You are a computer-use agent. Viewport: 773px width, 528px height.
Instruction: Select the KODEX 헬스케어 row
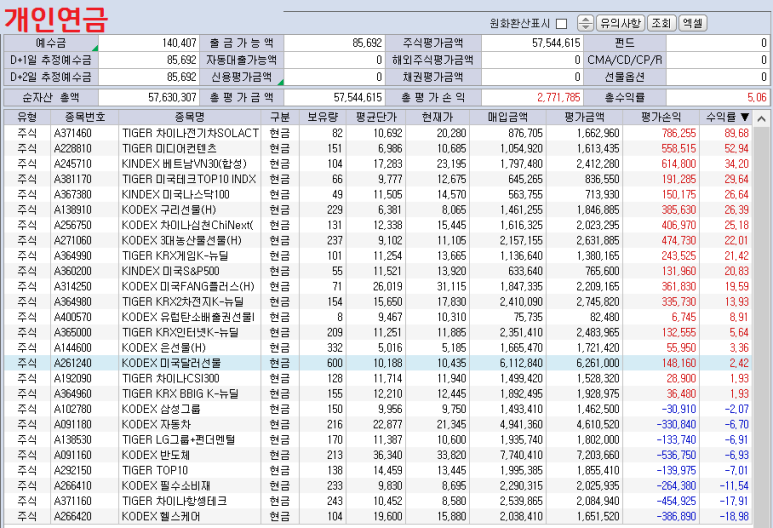tap(379, 516)
